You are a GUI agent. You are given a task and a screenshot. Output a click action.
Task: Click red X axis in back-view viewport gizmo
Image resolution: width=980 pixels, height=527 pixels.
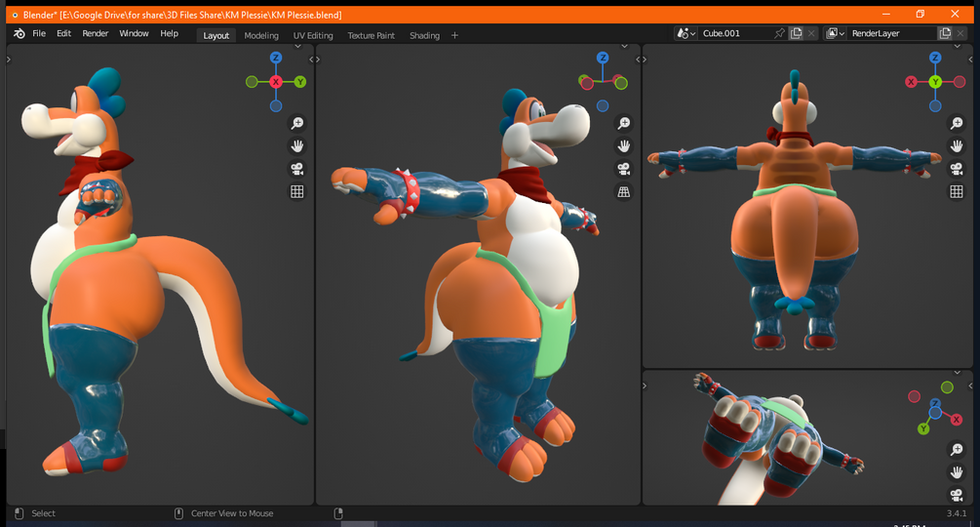pyautogui.click(x=911, y=82)
